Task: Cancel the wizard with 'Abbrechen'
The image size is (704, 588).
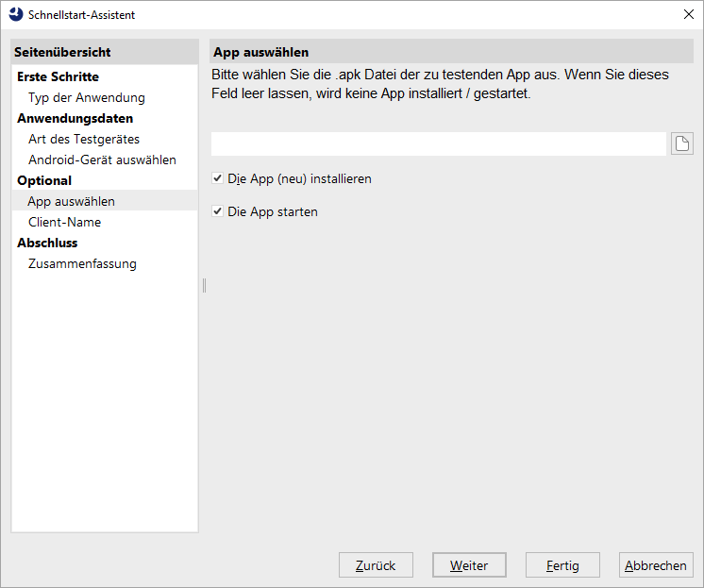Action: click(x=656, y=565)
